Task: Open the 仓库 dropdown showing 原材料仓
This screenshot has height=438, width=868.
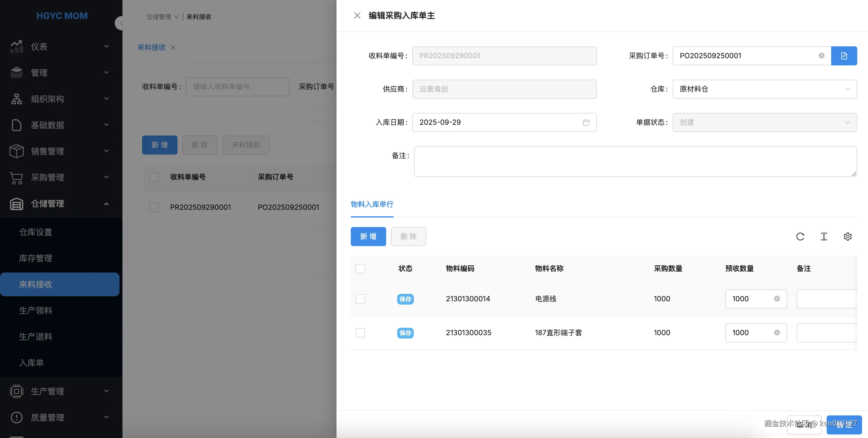Action: click(764, 89)
